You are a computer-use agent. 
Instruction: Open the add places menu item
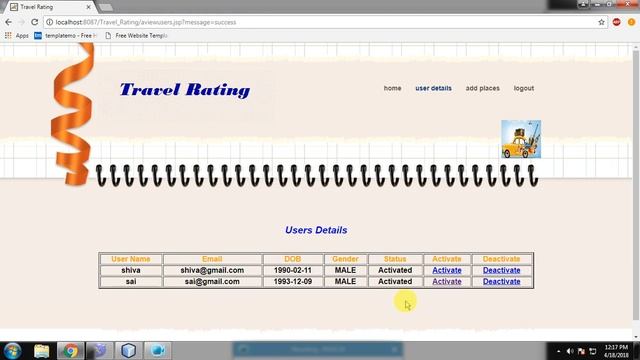(482, 88)
